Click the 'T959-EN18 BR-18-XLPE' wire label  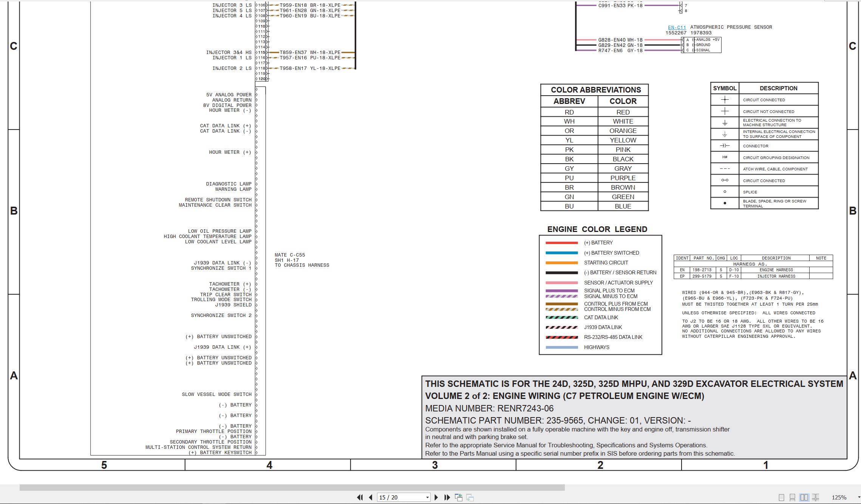point(310,5)
